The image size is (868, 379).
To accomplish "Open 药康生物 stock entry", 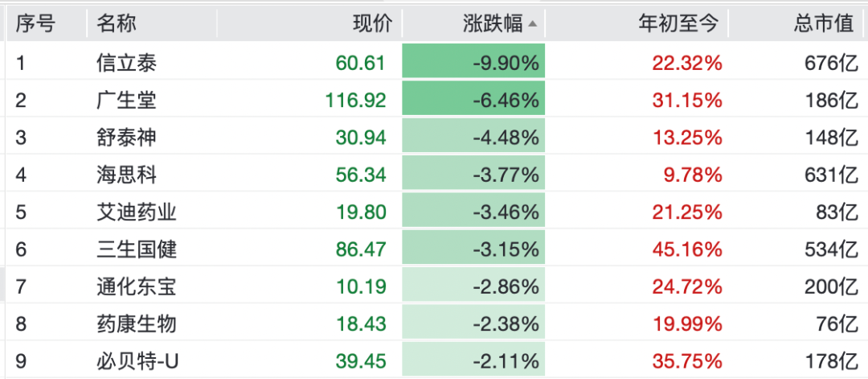I will (x=136, y=324).
